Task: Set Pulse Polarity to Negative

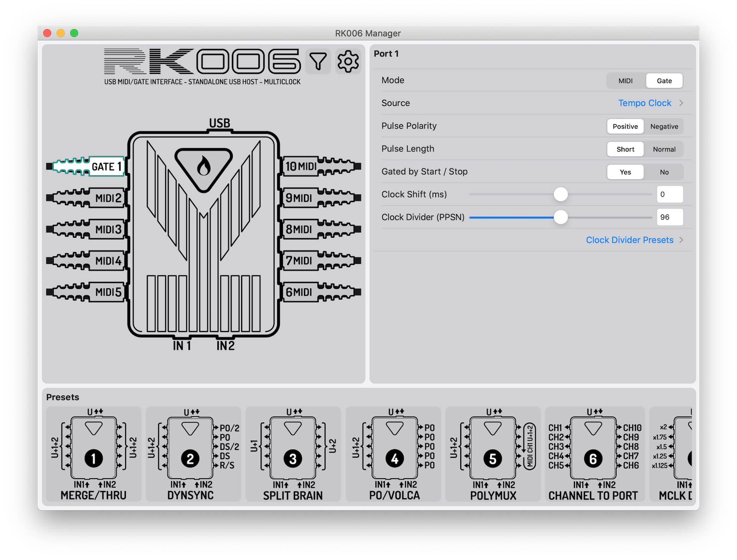Action: (664, 127)
